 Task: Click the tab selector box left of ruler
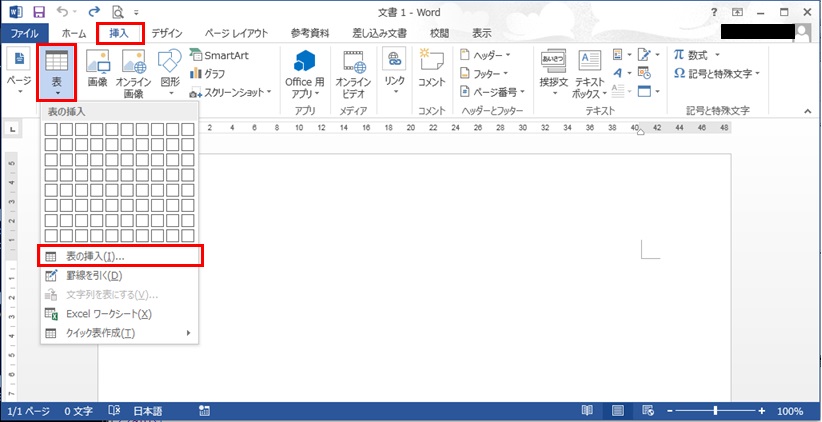(x=12, y=128)
